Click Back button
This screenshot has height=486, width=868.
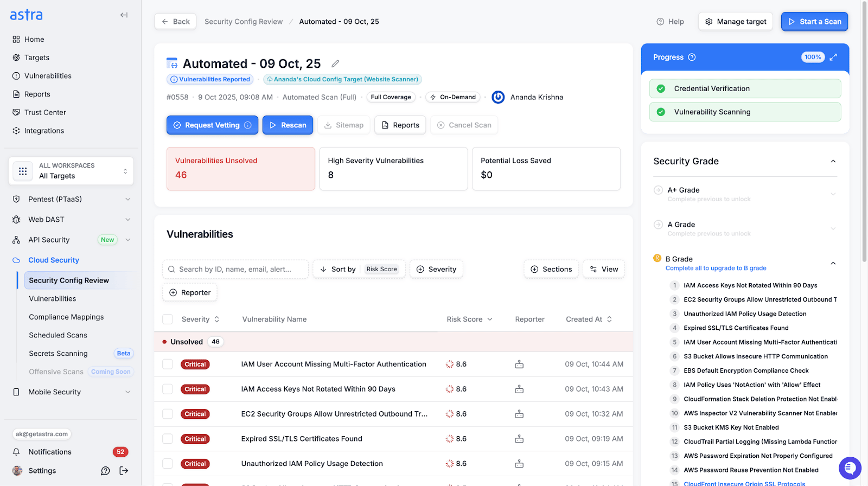[x=175, y=22]
